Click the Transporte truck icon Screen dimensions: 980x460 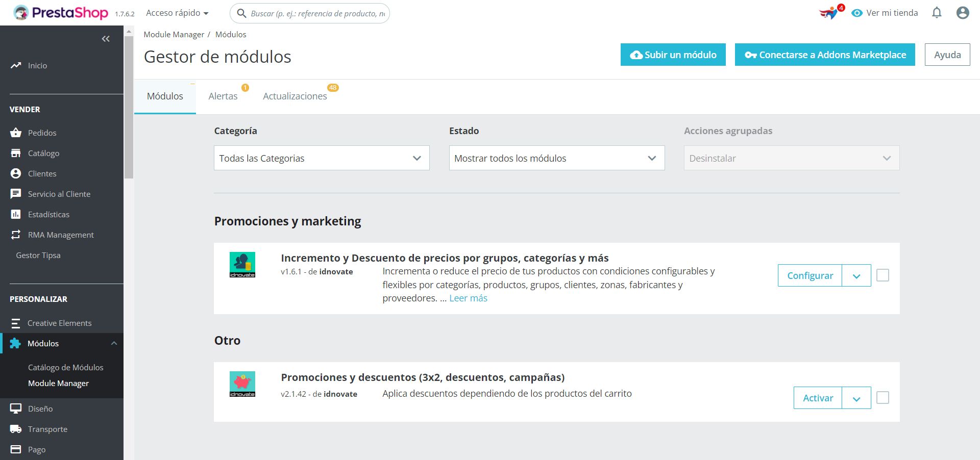(16, 429)
